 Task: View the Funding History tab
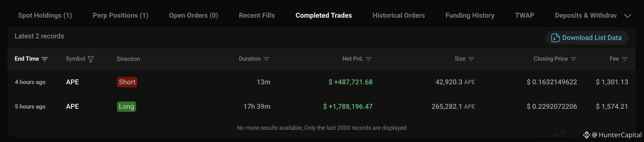click(470, 16)
